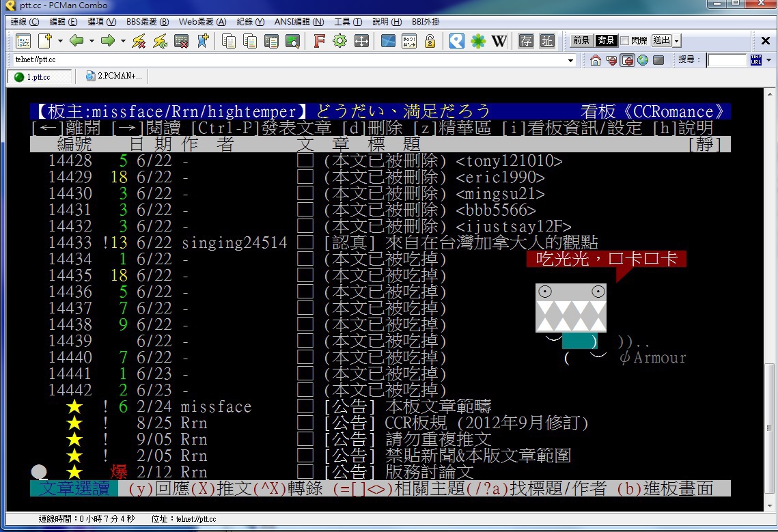Screen dimensions: 778x532
Task: Click the add bookmark star icon
Action: tap(203, 41)
